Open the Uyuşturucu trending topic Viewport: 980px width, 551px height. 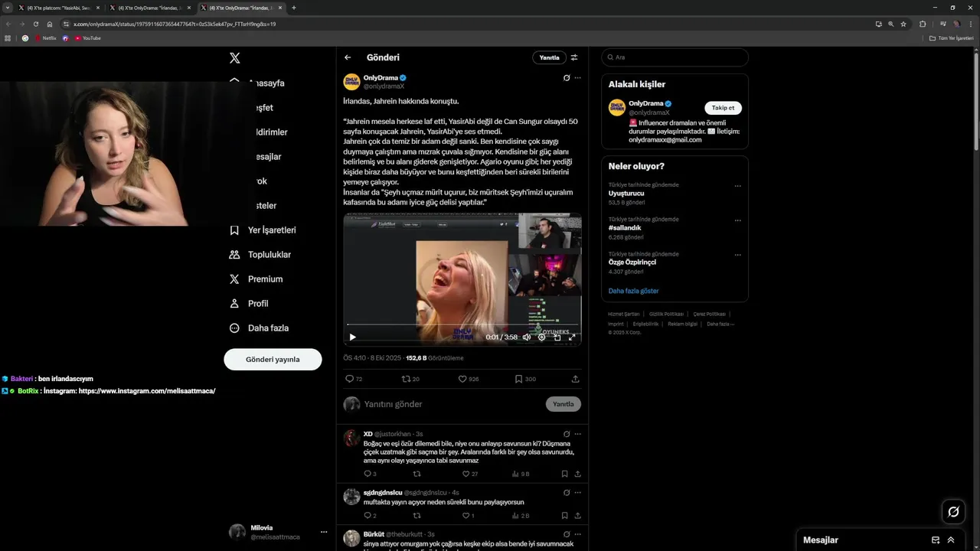tap(626, 194)
